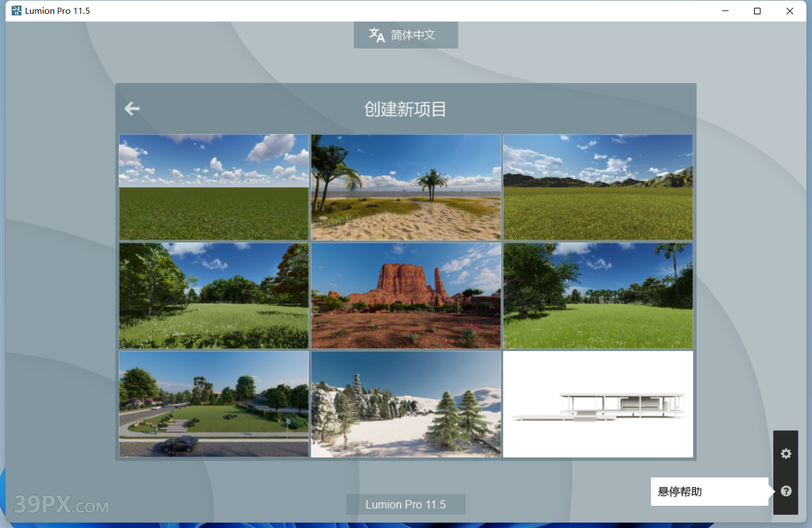Pick the snowy pine mountain template

point(406,404)
